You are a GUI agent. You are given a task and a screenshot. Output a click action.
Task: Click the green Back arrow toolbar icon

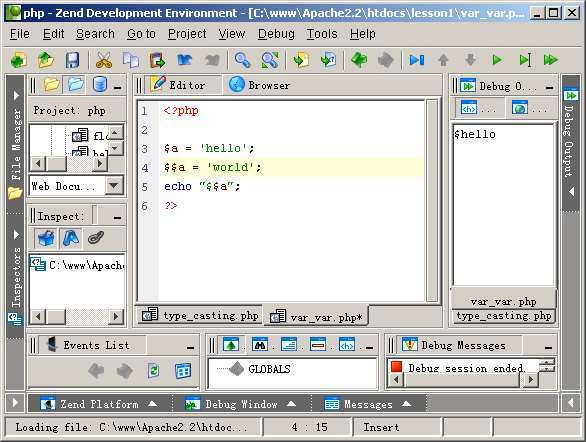359,60
